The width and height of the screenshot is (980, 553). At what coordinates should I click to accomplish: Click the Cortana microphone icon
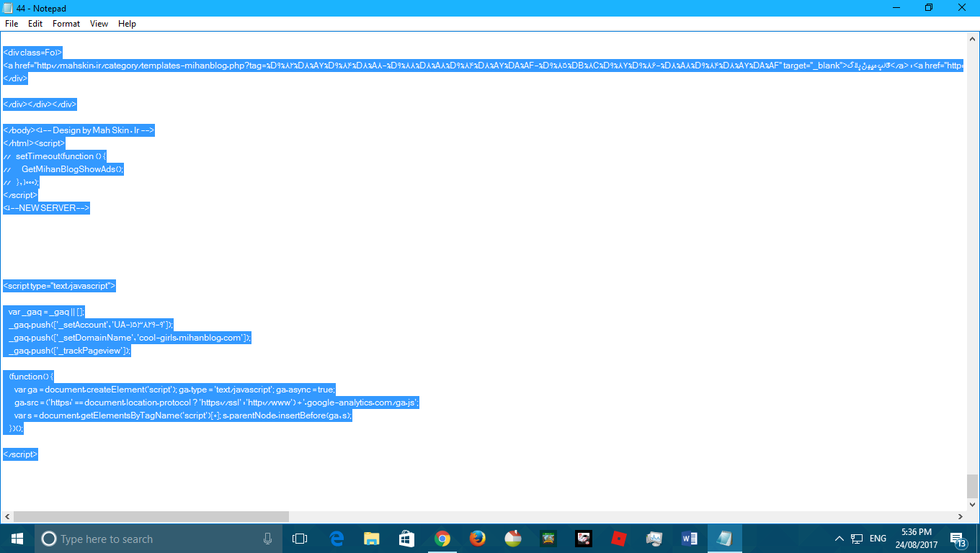click(x=267, y=539)
